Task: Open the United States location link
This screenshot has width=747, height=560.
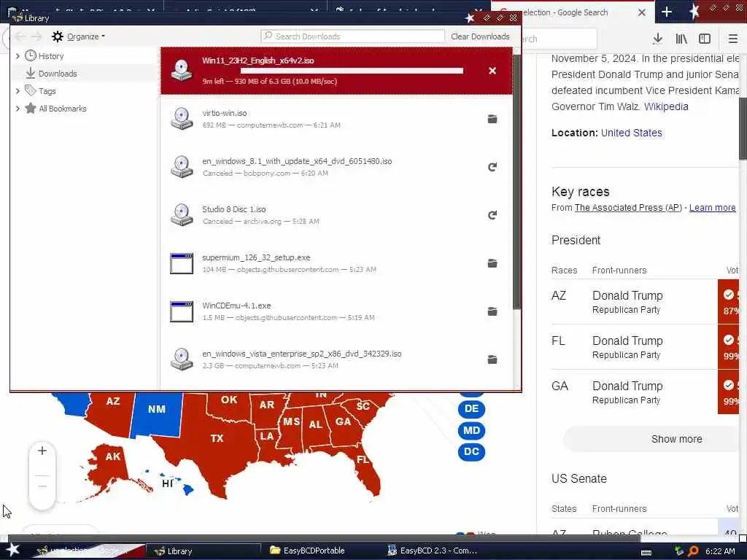Action: point(631,133)
